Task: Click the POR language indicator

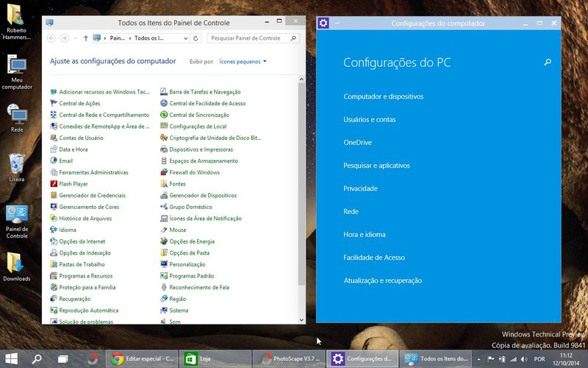Action: pyautogui.click(x=539, y=359)
